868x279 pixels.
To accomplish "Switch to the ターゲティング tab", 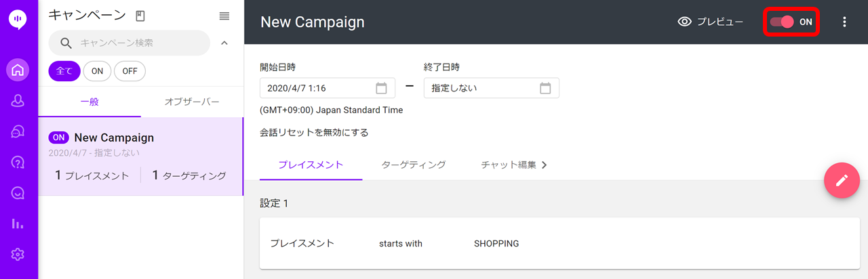I will tap(414, 165).
